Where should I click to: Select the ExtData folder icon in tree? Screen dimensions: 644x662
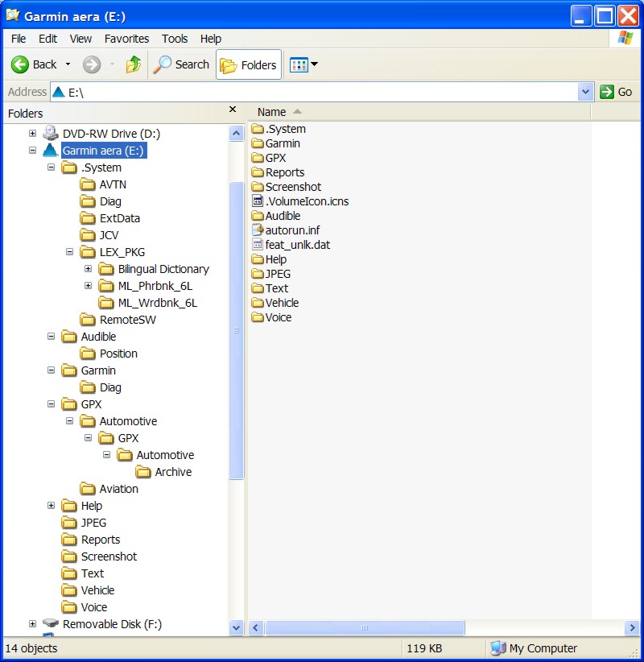[x=88, y=218]
